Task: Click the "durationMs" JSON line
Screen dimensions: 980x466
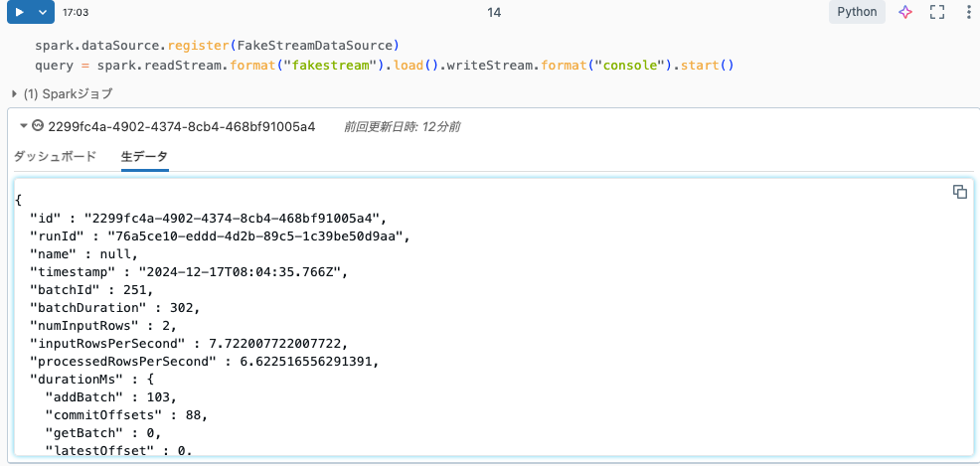Action: pyautogui.click(x=91, y=380)
